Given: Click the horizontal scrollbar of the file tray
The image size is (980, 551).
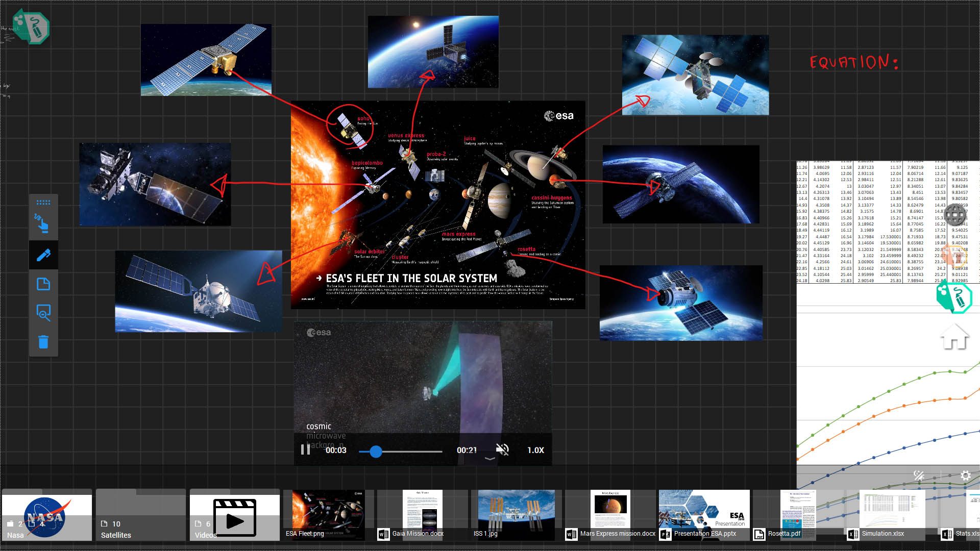Looking at the screenshot, I should pos(426,547).
